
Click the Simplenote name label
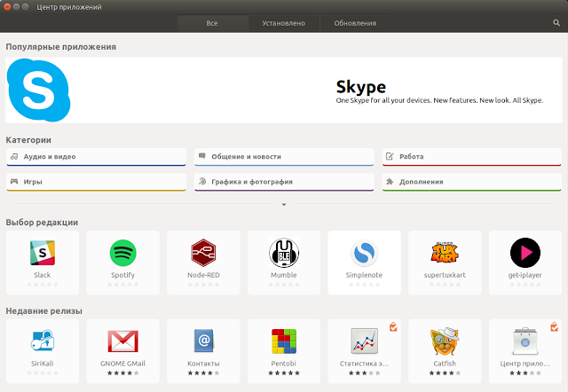[x=364, y=275]
